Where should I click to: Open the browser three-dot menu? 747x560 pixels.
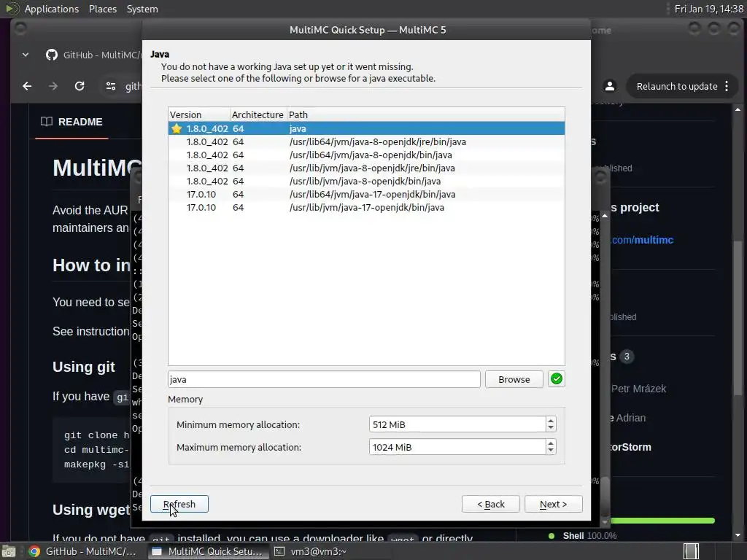[727, 86]
